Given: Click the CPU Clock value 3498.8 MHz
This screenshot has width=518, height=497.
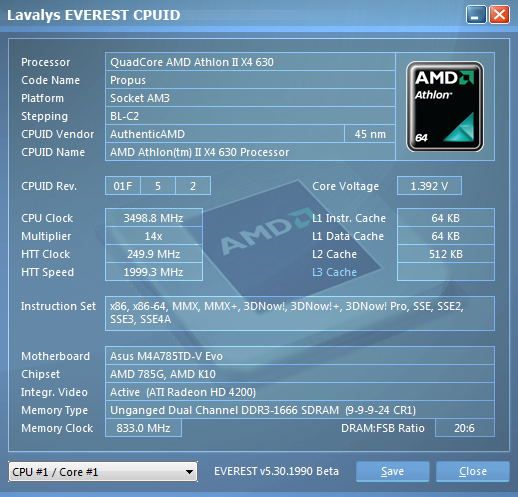Looking at the screenshot, I should (154, 218).
